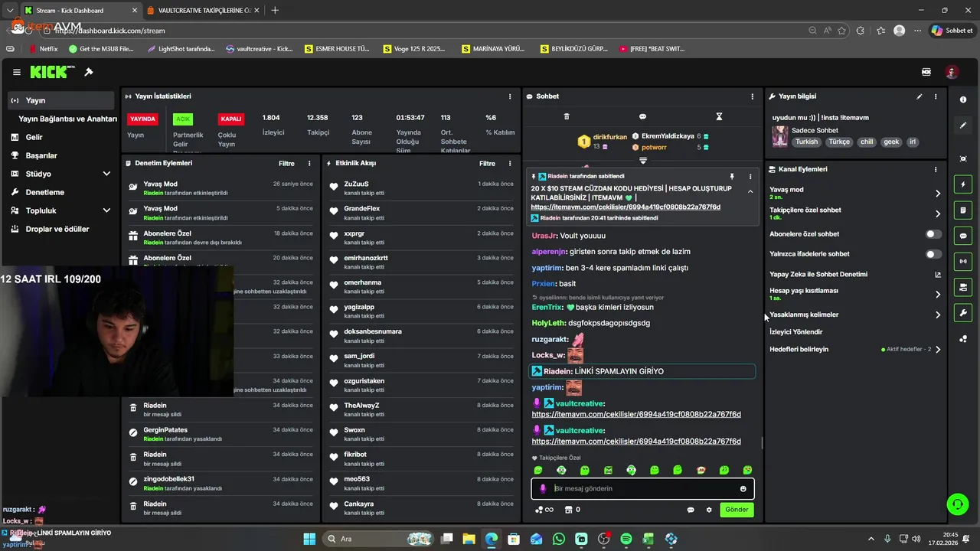Click the chat bubble icon in right sidebar
The width and height of the screenshot is (980, 551).
pos(963,236)
